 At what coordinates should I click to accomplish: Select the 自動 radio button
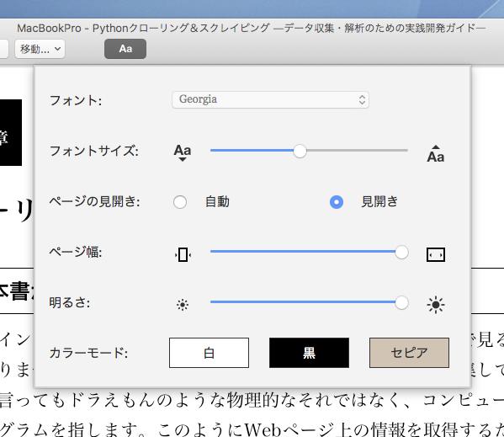pos(180,202)
